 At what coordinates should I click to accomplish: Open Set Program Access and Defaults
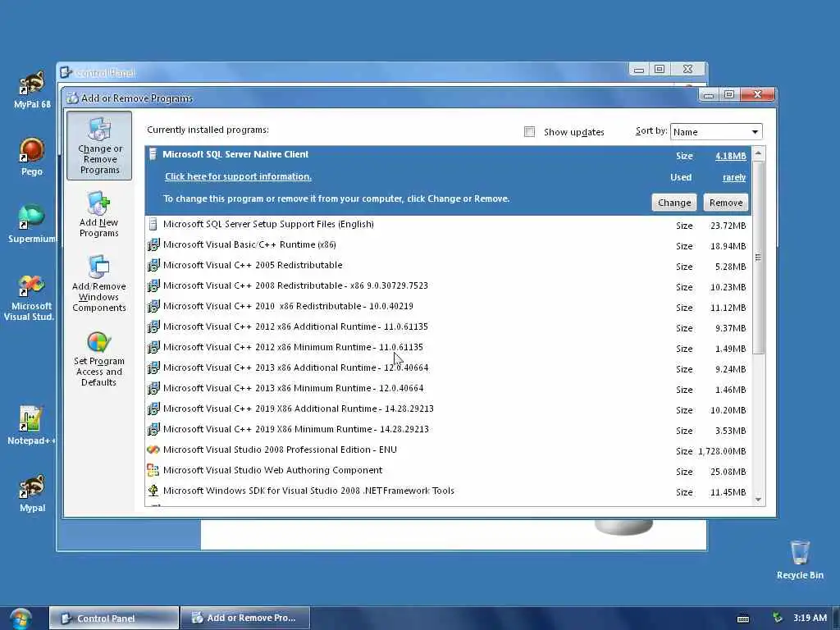[x=99, y=358]
